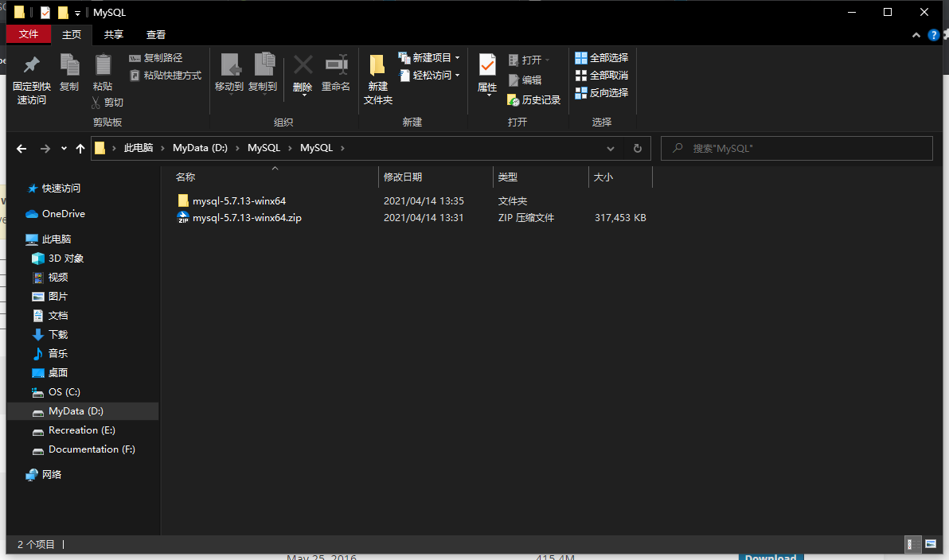949x560 pixels.
Task: Click Edit (编辑) in ribbon
Action: (x=525, y=80)
